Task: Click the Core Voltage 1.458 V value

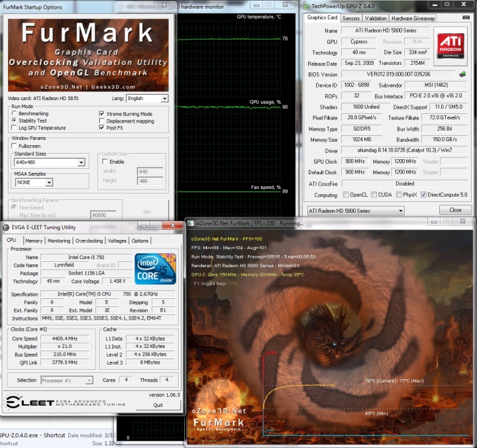Action: pos(117,281)
